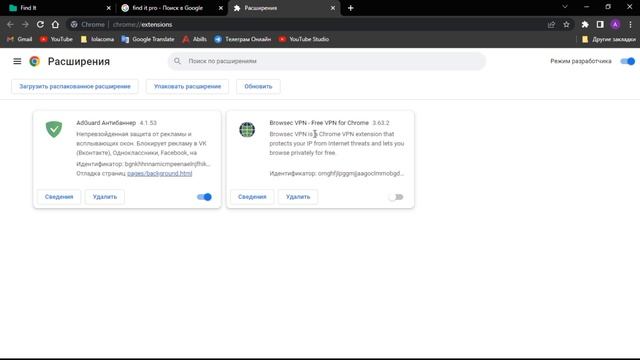This screenshot has height=360, width=640.
Task: Click the AdGuard Антибаннер extension title
Action: pos(106,123)
